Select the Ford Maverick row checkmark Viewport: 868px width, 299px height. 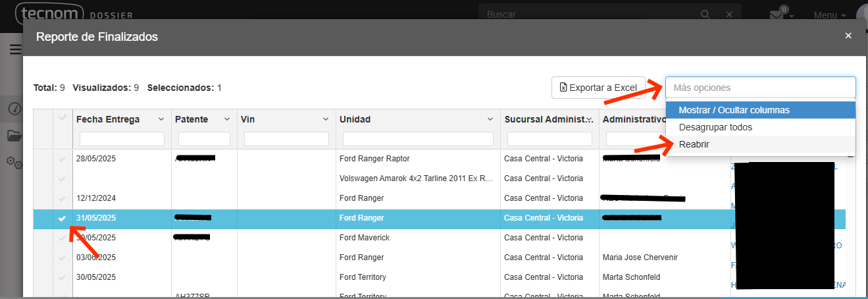63,238
